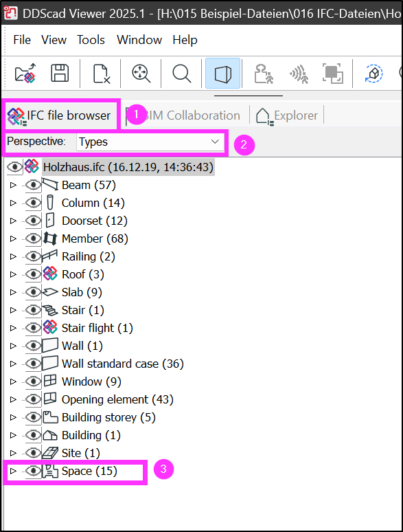Select the Opening element (43) row
This screenshot has width=403, height=532.
[117, 399]
